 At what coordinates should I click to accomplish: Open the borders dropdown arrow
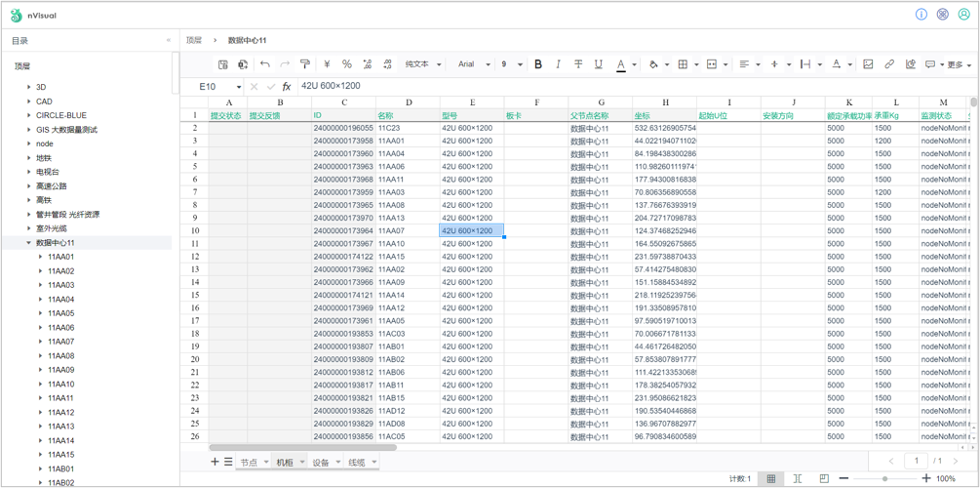point(696,63)
